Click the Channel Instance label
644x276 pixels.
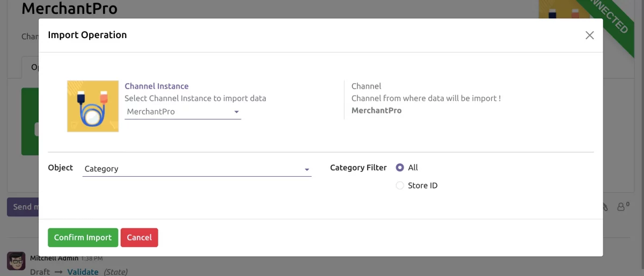(x=157, y=86)
